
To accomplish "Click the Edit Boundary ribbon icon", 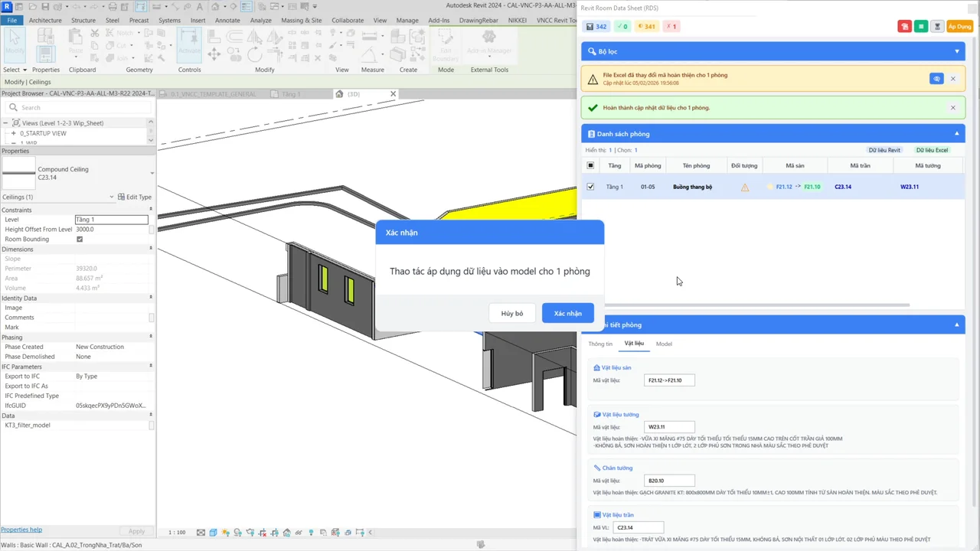I will click(445, 44).
